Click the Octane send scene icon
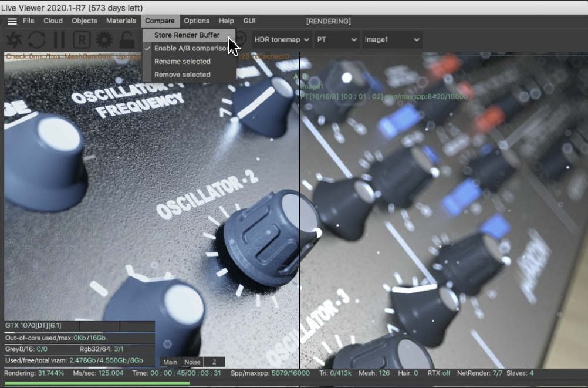 14,39
